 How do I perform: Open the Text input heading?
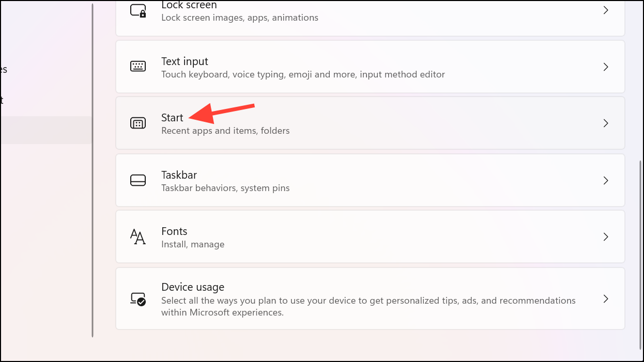185,61
